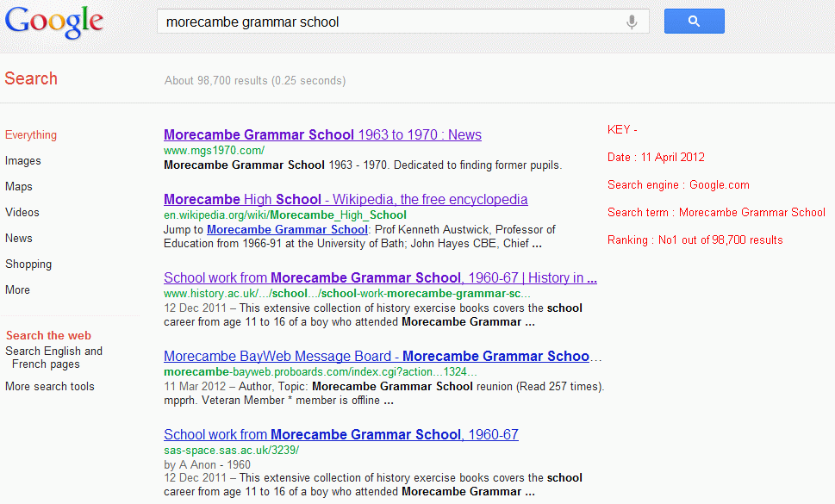Select Everything in left sidebar

tap(31, 135)
